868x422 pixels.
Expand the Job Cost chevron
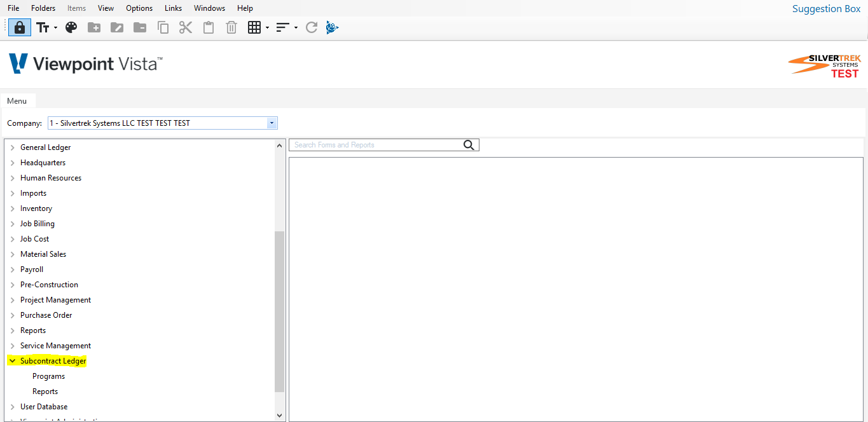coord(12,239)
